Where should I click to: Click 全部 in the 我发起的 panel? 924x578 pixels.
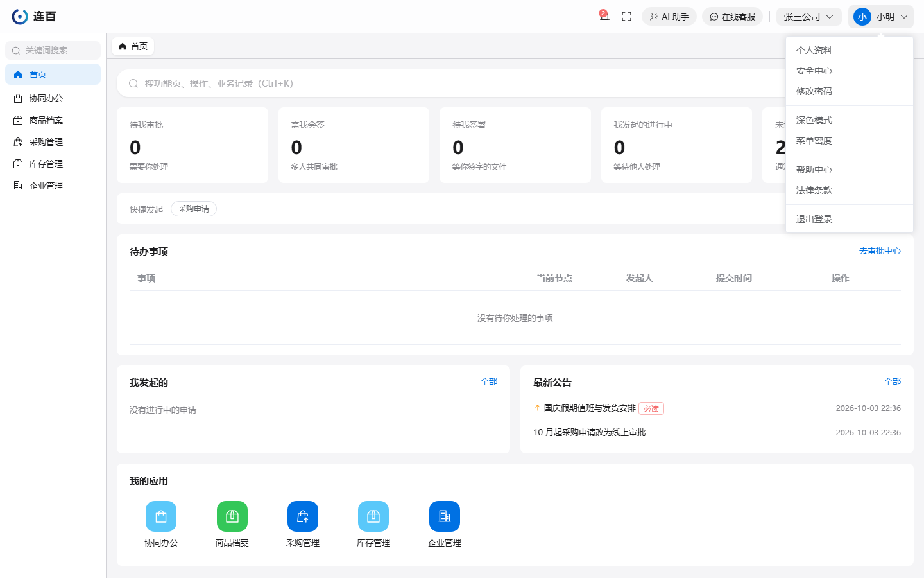(489, 381)
